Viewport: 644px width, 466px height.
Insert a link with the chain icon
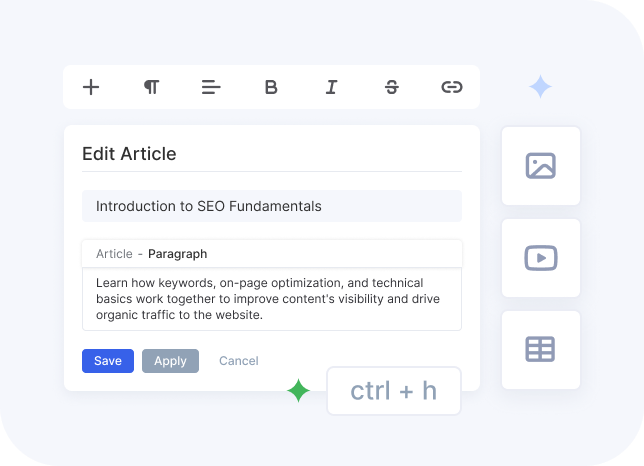tap(452, 87)
